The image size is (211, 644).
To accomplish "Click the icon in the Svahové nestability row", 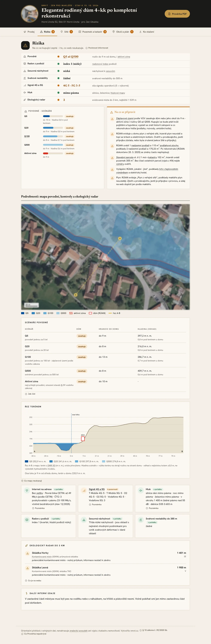I will (25, 78).
